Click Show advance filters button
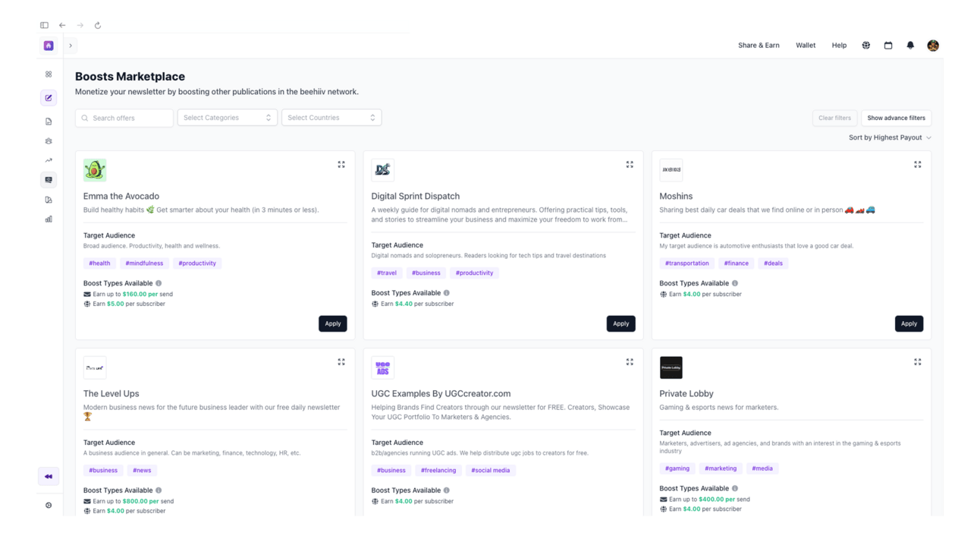 (x=896, y=118)
